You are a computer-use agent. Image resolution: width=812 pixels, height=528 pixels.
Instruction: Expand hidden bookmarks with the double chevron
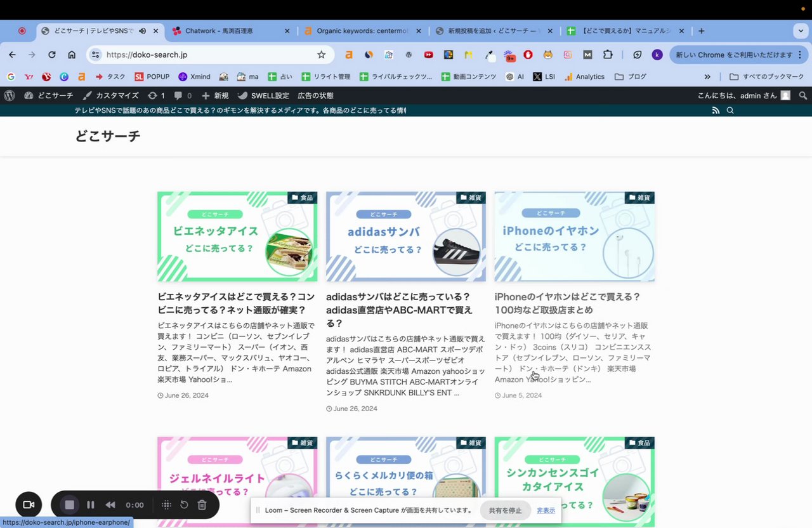(x=707, y=76)
